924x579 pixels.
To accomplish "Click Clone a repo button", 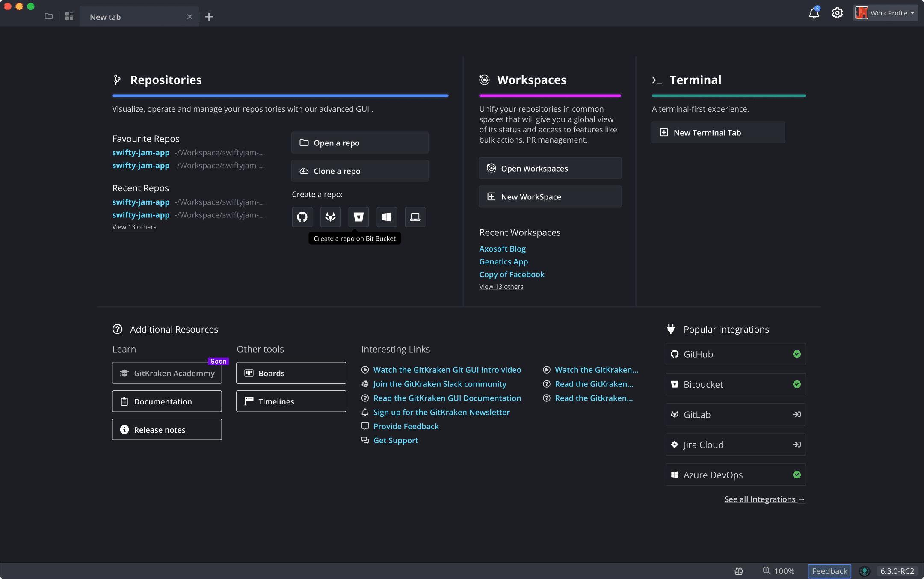I will [360, 171].
